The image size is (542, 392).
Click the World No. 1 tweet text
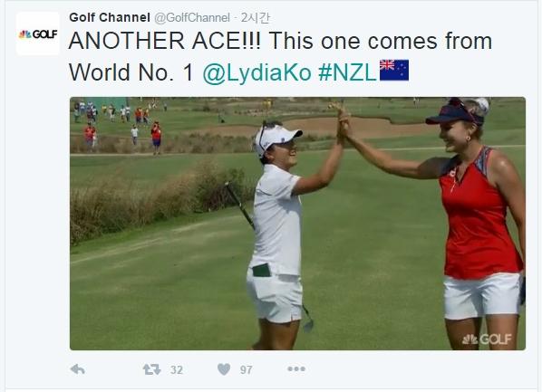point(131,72)
